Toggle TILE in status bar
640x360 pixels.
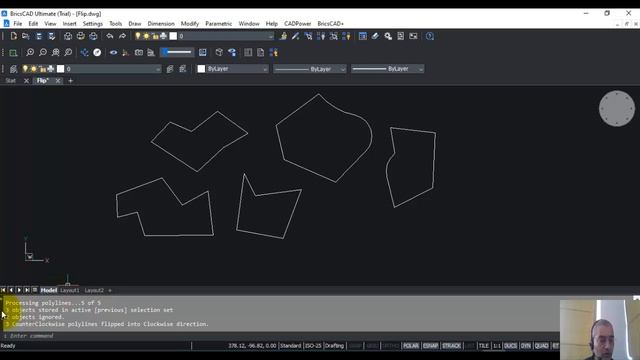(x=484, y=346)
